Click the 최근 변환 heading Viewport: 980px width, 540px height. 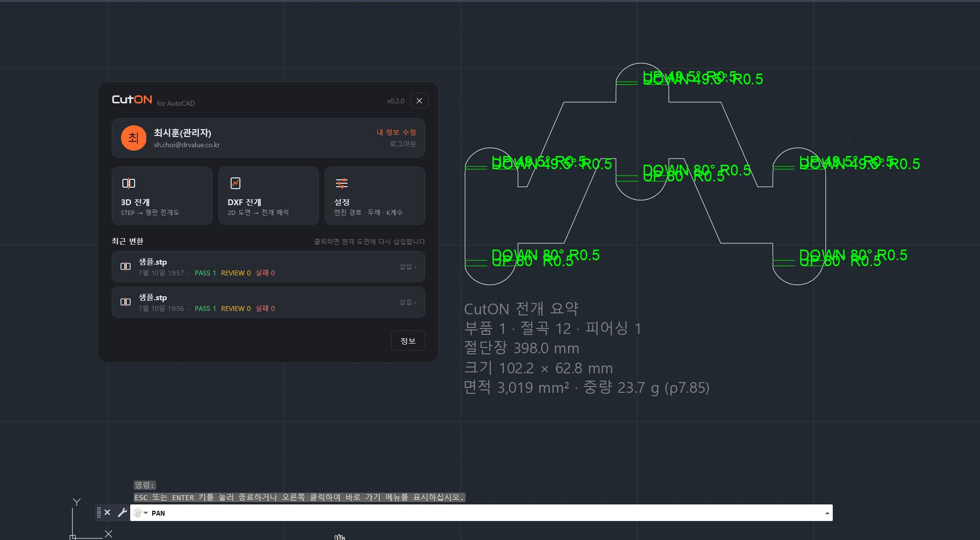coord(128,241)
